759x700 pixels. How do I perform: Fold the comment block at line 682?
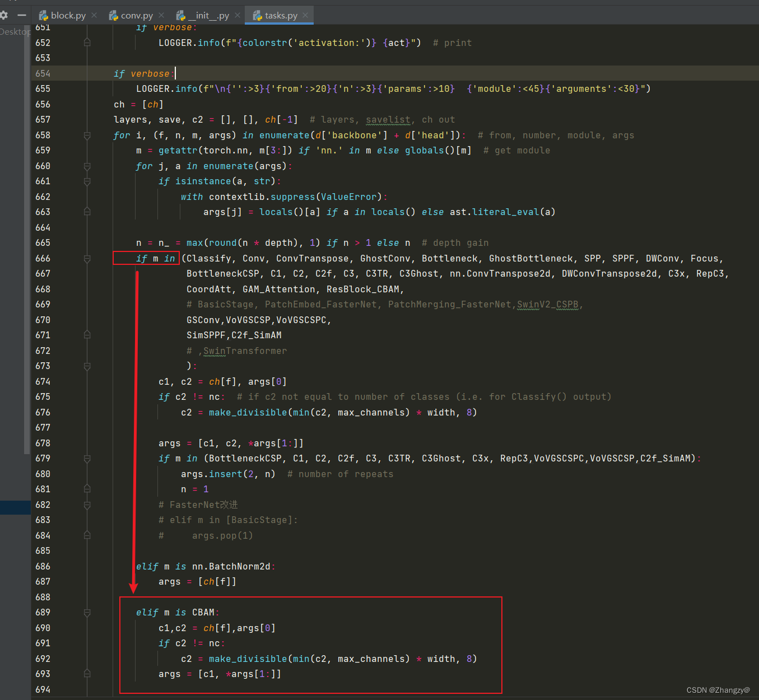pyautogui.click(x=87, y=505)
